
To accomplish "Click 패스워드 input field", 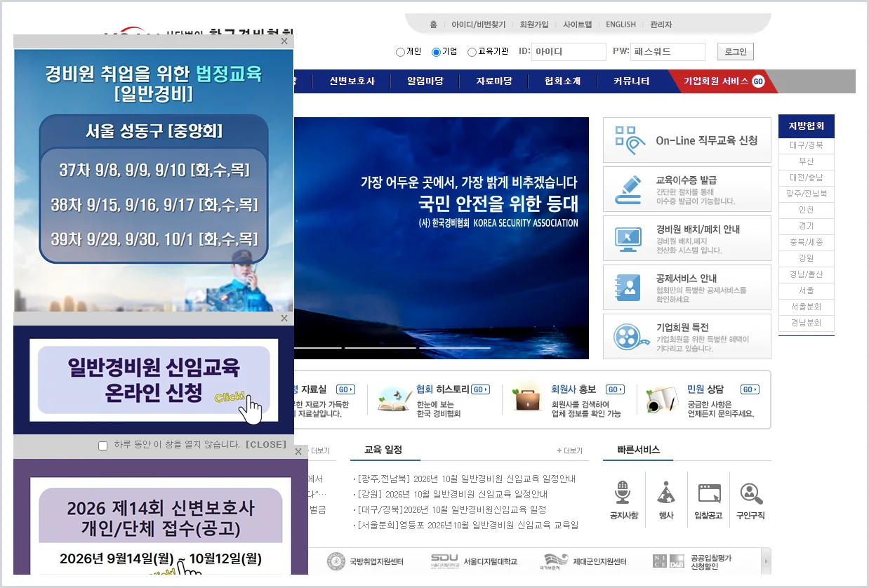I will (x=668, y=52).
